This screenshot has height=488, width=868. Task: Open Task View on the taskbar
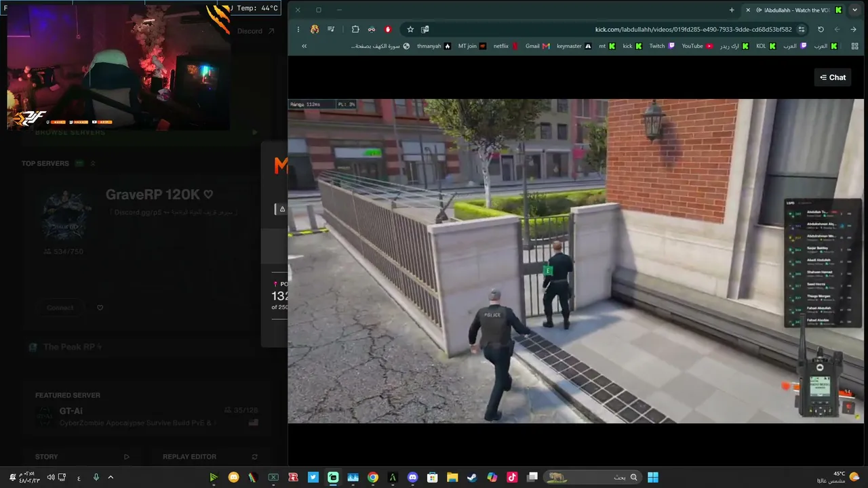532,477
